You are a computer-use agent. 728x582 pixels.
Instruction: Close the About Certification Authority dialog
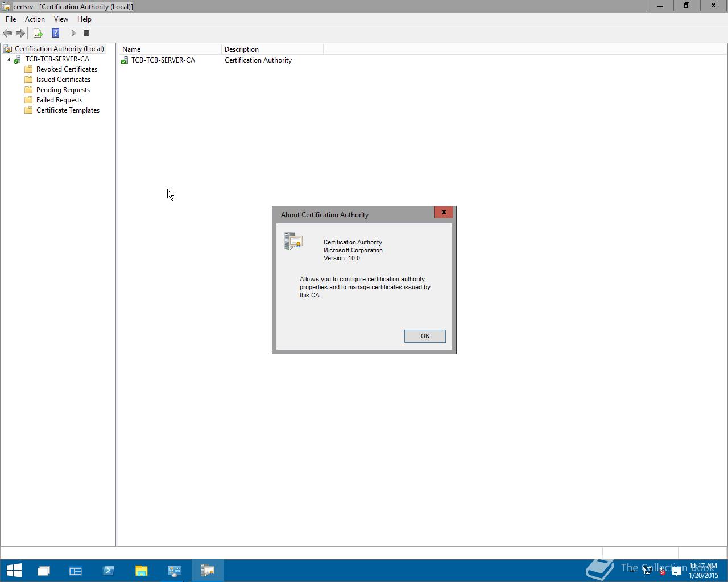click(444, 212)
